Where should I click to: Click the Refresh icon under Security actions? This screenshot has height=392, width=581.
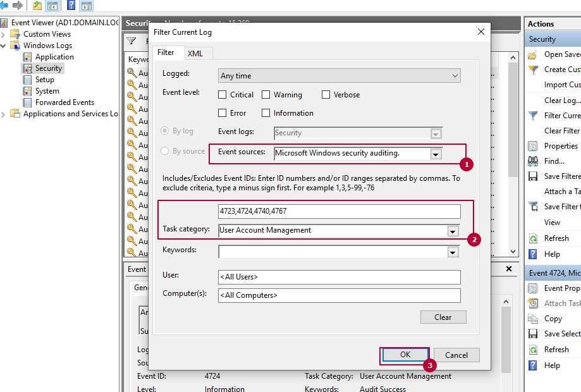point(533,238)
